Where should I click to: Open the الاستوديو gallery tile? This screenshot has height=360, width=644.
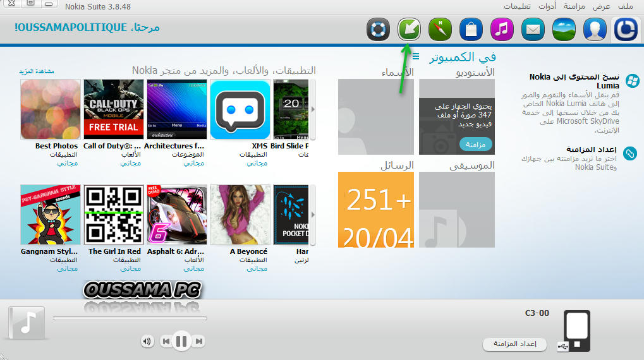coord(457,117)
